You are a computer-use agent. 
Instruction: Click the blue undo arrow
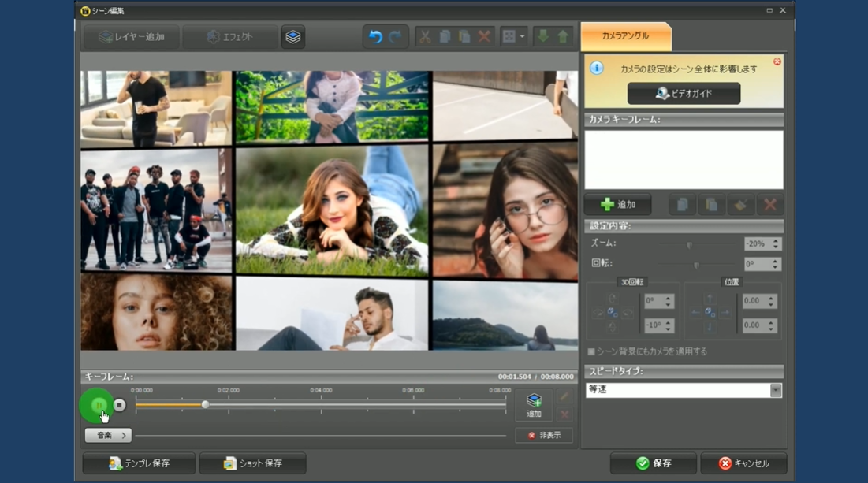pyautogui.click(x=375, y=37)
